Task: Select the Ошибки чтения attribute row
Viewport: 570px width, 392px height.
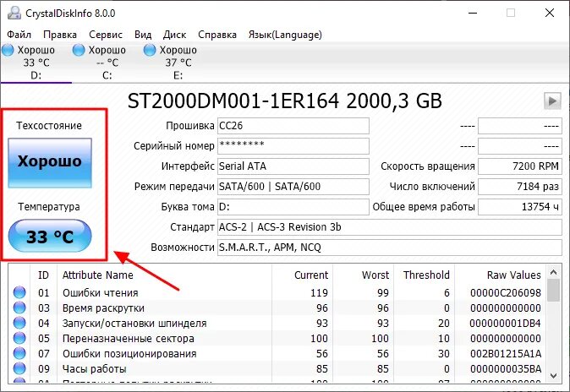Action: coord(277,293)
